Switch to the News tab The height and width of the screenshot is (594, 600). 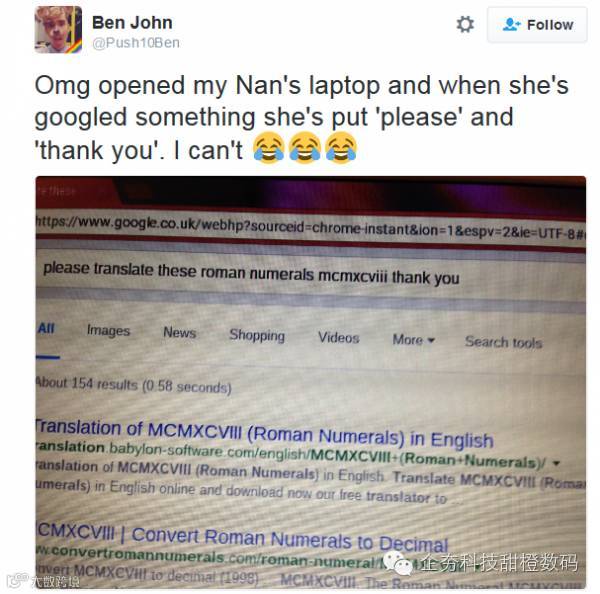point(179,333)
